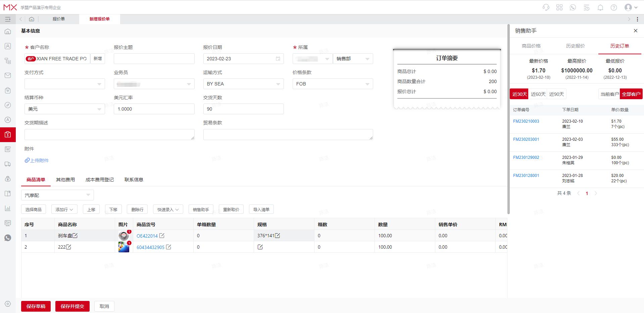Open the notifications bell icon
The height and width of the screenshot is (313, 644).
coord(600,7)
